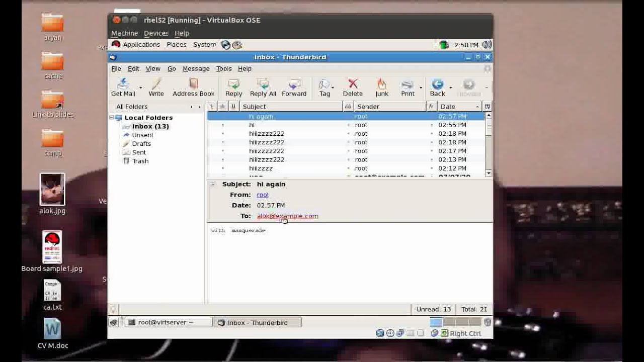The image size is (644, 362).
Task: Click the email launcher icon in panel
Action: tap(236, 45)
